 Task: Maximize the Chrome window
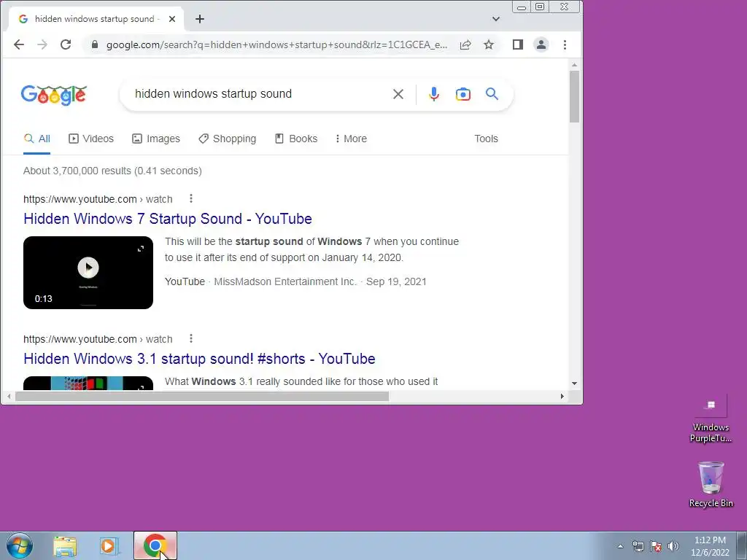tap(540, 7)
